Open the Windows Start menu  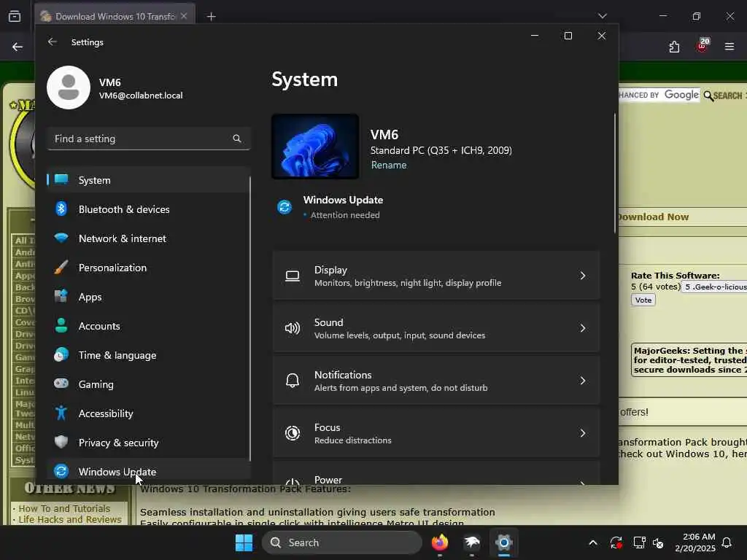[244, 542]
